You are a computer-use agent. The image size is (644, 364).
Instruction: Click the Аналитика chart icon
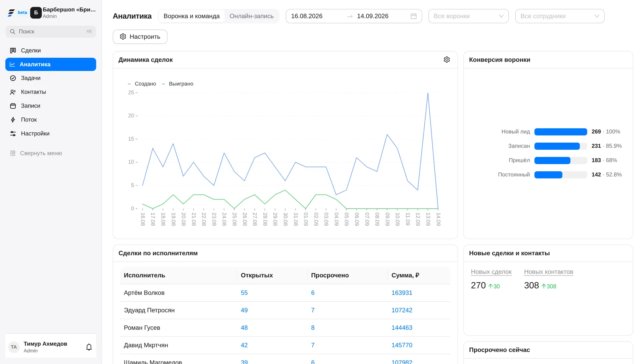[x=12, y=64]
